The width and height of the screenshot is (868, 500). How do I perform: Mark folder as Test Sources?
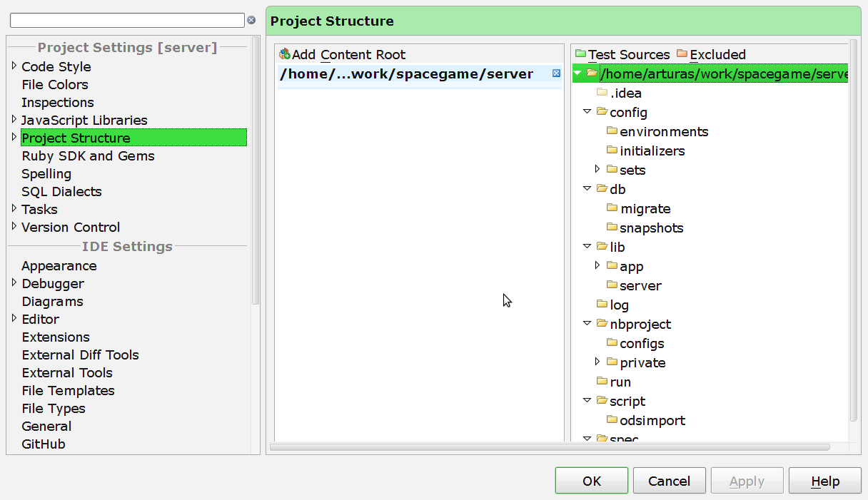[x=622, y=54]
